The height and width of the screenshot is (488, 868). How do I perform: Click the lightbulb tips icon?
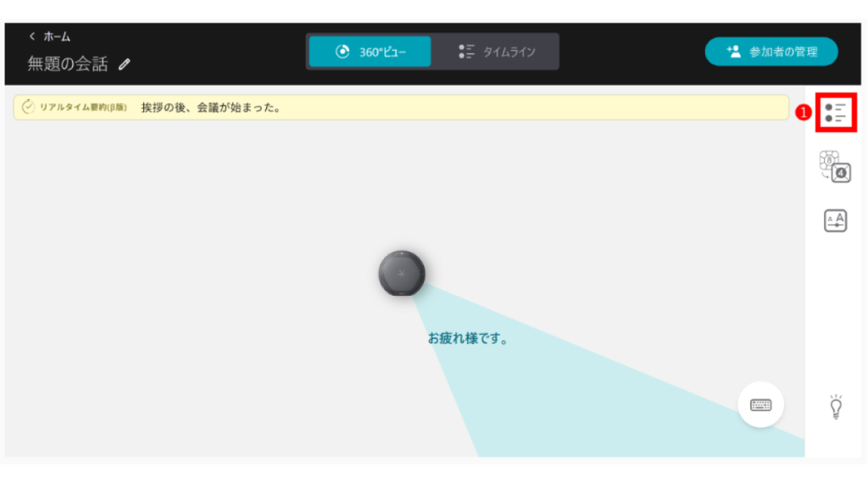837,408
